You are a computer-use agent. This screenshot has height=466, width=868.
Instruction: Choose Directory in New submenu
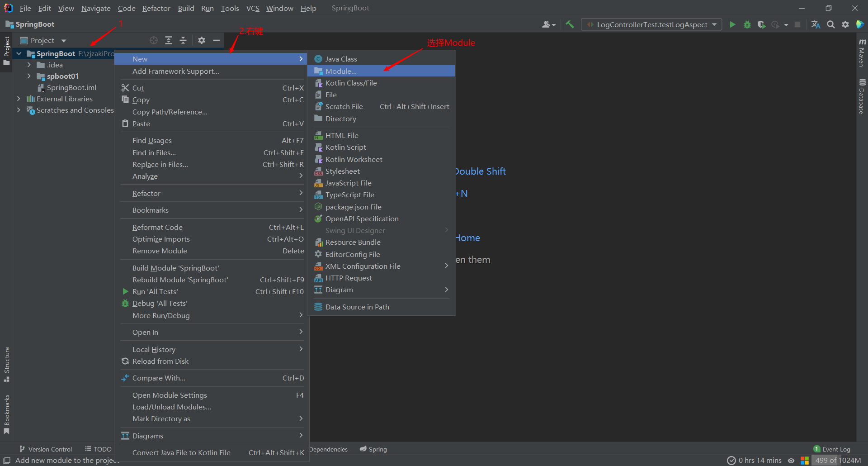(381, 119)
